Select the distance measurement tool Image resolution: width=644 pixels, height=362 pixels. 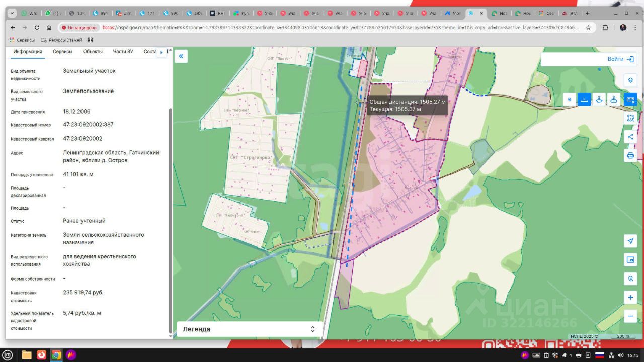pos(584,99)
